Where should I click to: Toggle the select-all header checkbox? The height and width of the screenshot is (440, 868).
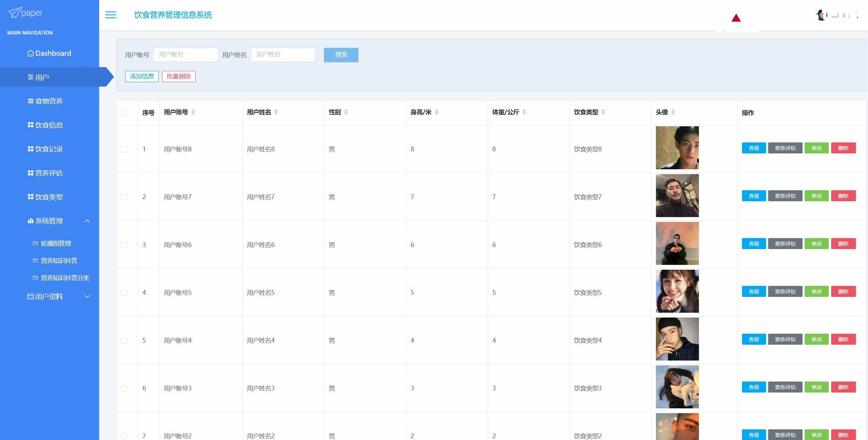click(x=124, y=113)
